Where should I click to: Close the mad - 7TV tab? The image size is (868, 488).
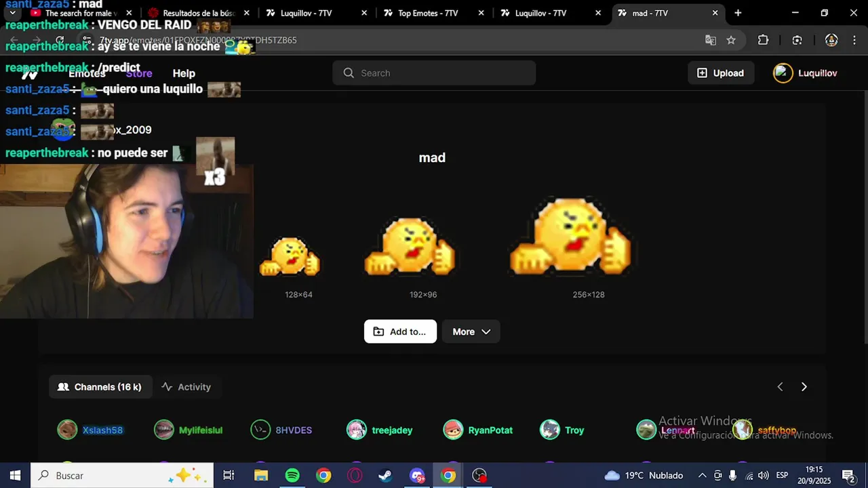[x=715, y=13]
